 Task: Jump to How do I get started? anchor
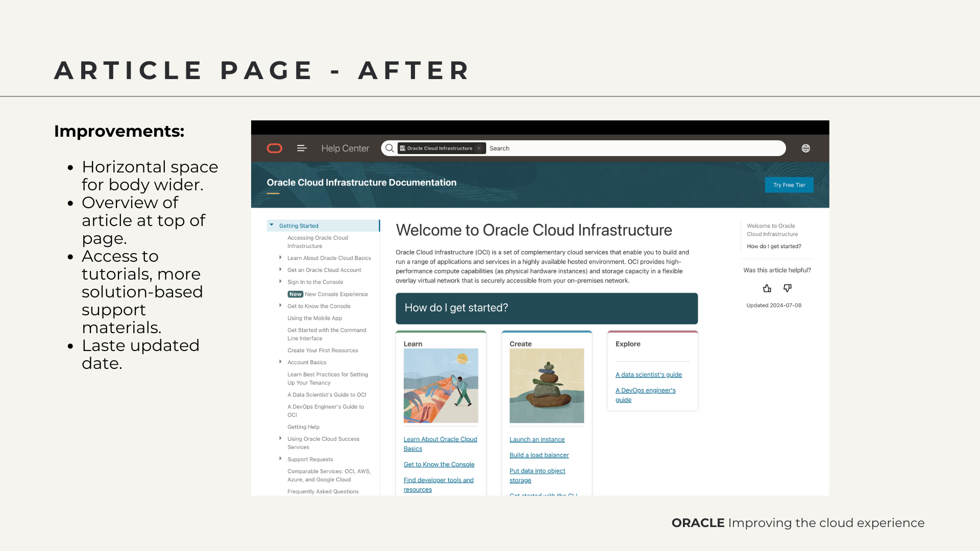[774, 246]
